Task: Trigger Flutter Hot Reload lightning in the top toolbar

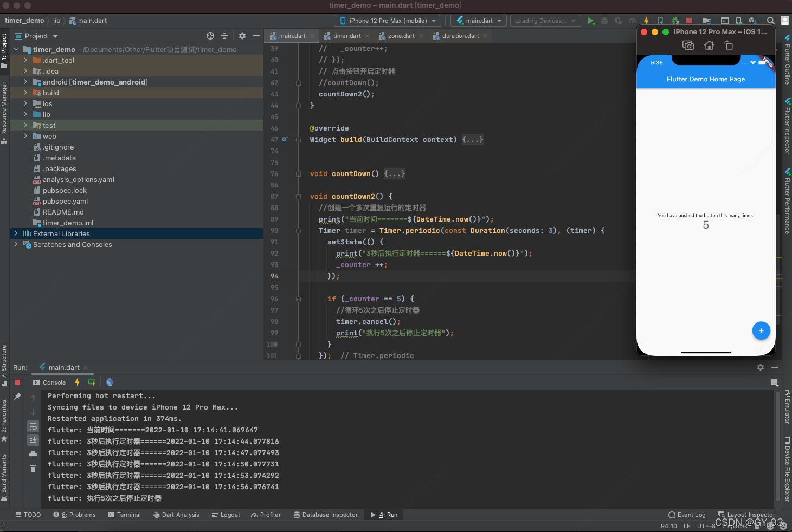Action: (x=647, y=21)
